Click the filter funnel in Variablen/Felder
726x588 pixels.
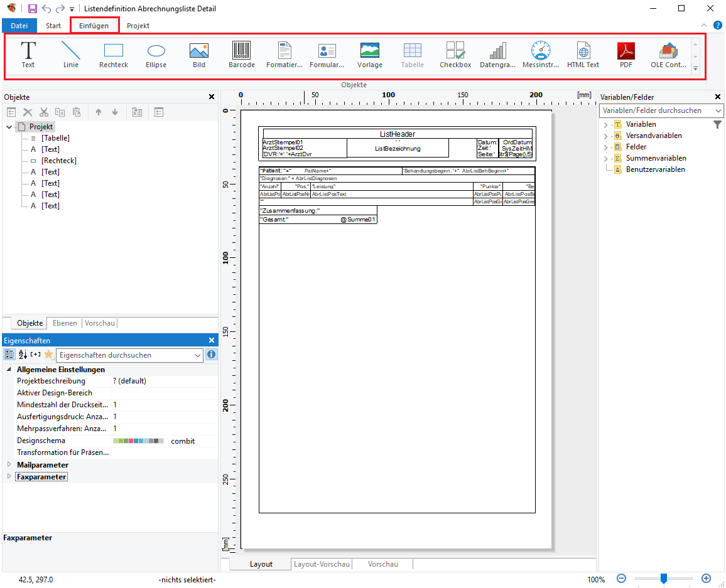(717, 124)
